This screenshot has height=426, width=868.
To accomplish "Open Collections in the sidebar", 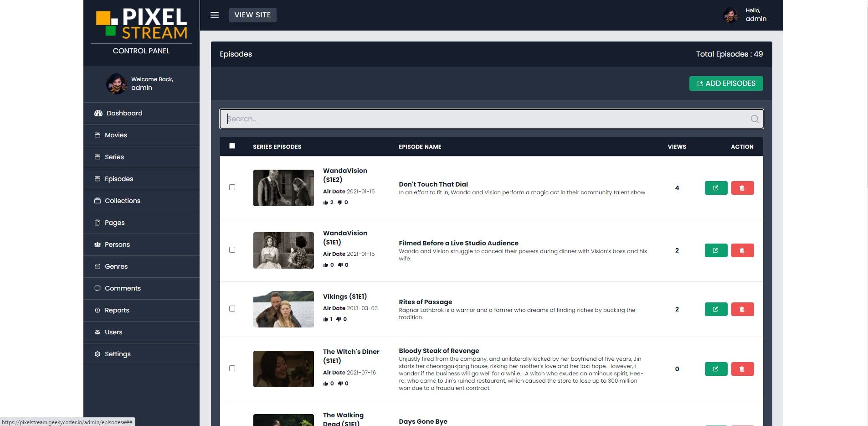I will [x=141, y=201].
